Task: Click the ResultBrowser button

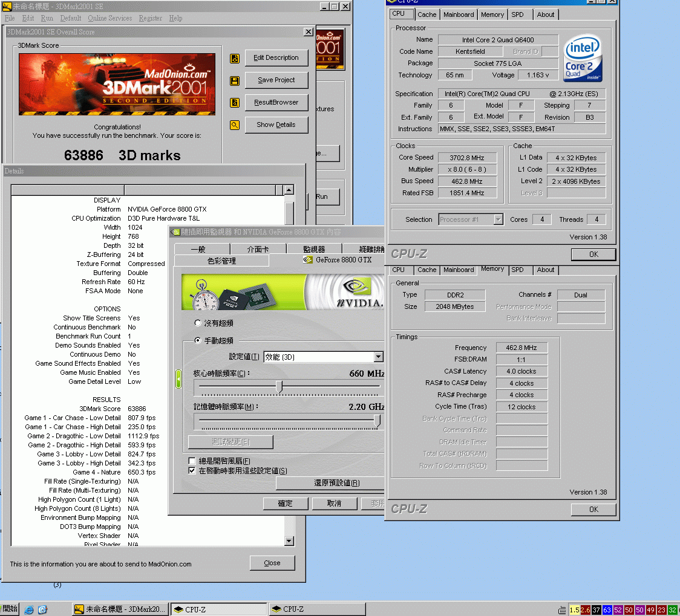Action: pyautogui.click(x=276, y=103)
